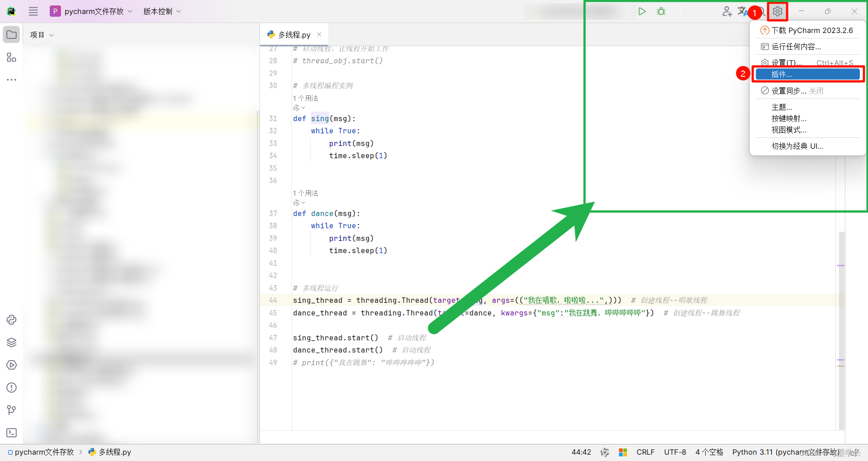Choose 运行任何内容... from the menu

click(807, 47)
